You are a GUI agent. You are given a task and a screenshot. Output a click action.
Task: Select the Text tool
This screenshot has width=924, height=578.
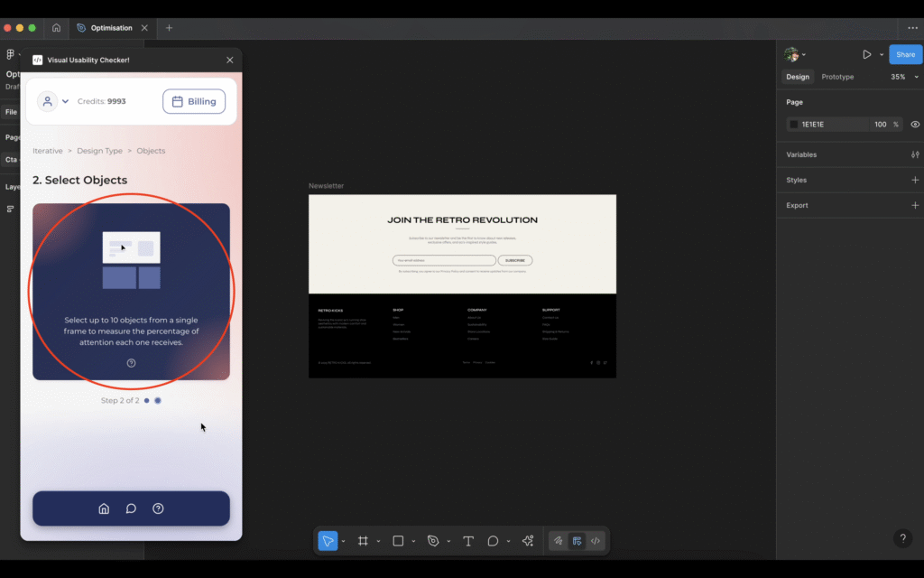click(468, 541)
